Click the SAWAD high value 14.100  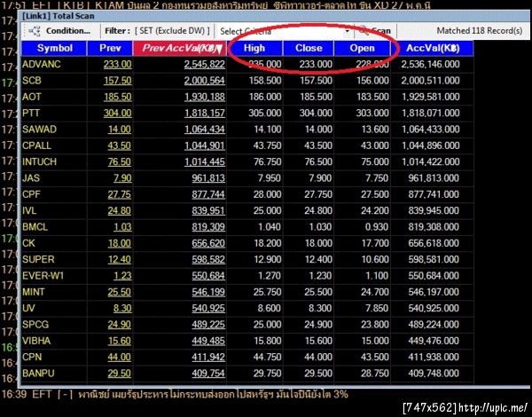point(268,130)
